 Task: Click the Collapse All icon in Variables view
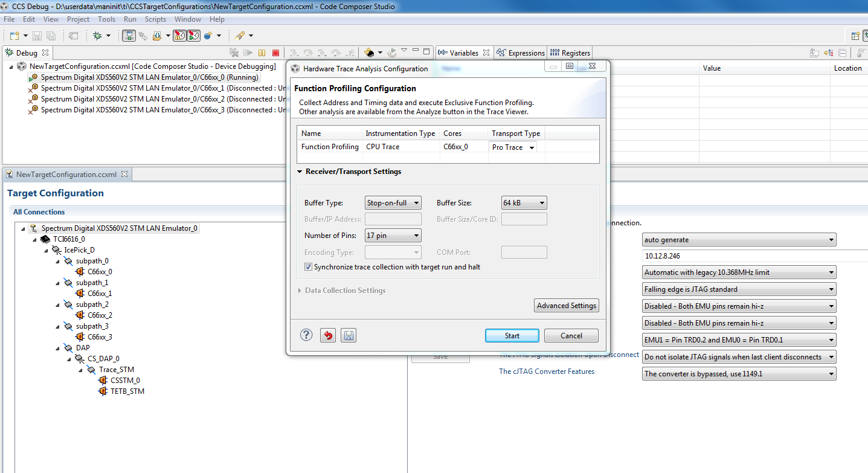(x=843, y=53)
